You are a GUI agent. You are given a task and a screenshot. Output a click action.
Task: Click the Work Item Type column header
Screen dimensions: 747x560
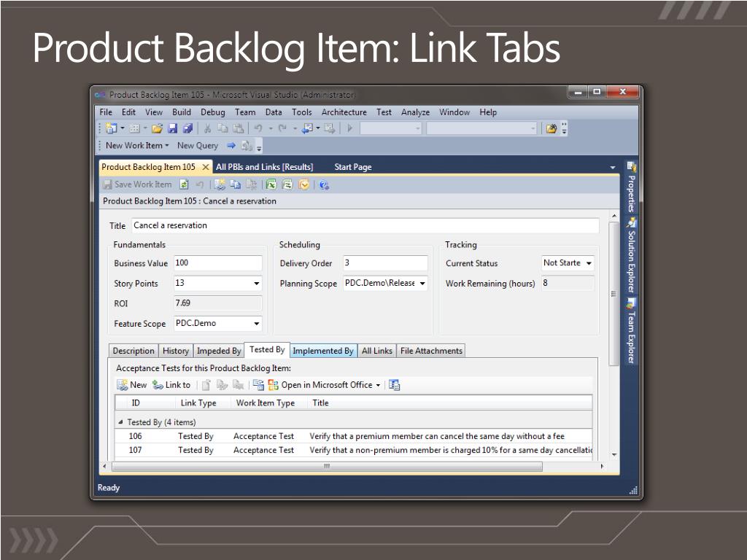click(x=266, y=402)
